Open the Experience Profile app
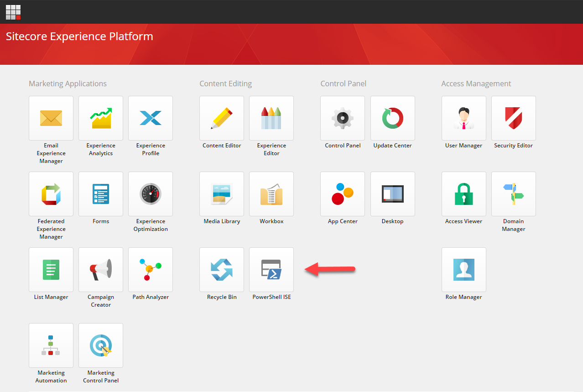This screenshot has height=392, width=583. [151, 118]
